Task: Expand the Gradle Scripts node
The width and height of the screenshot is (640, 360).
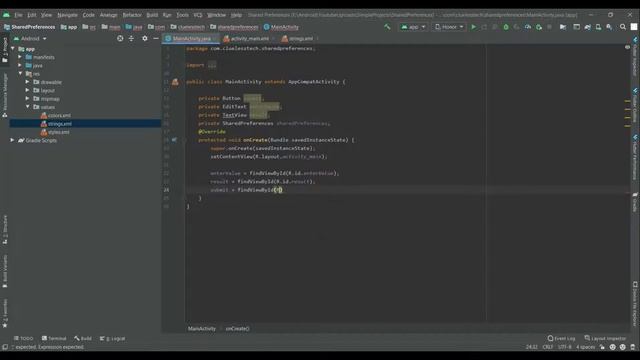Action: tap(13, 140)
